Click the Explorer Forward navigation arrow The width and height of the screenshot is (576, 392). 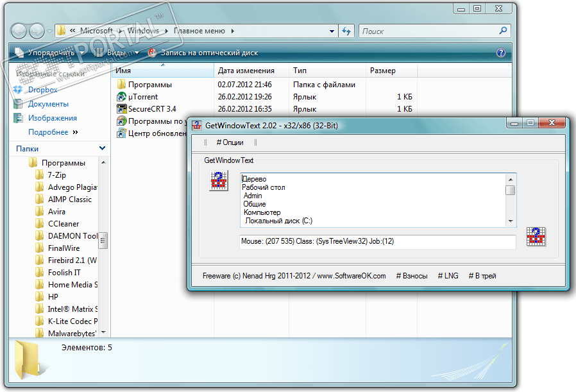coord(37,31)
